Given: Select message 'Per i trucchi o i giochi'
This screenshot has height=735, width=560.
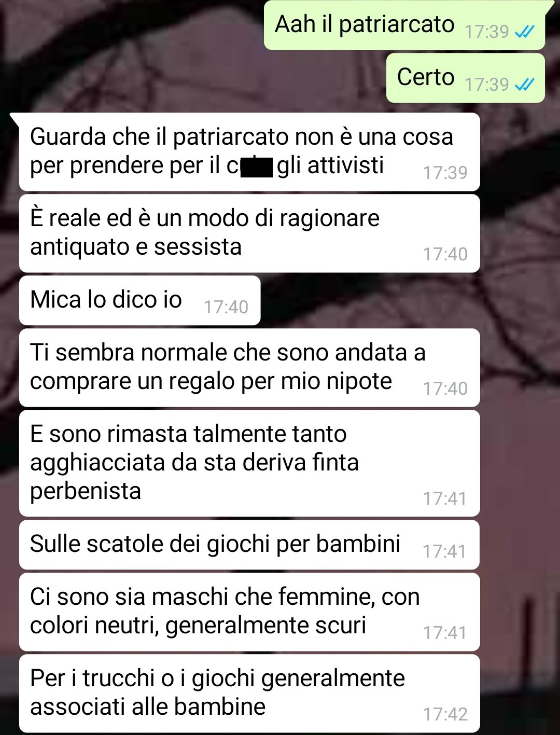Looking at the screenshot, I should tap(249, 694).
